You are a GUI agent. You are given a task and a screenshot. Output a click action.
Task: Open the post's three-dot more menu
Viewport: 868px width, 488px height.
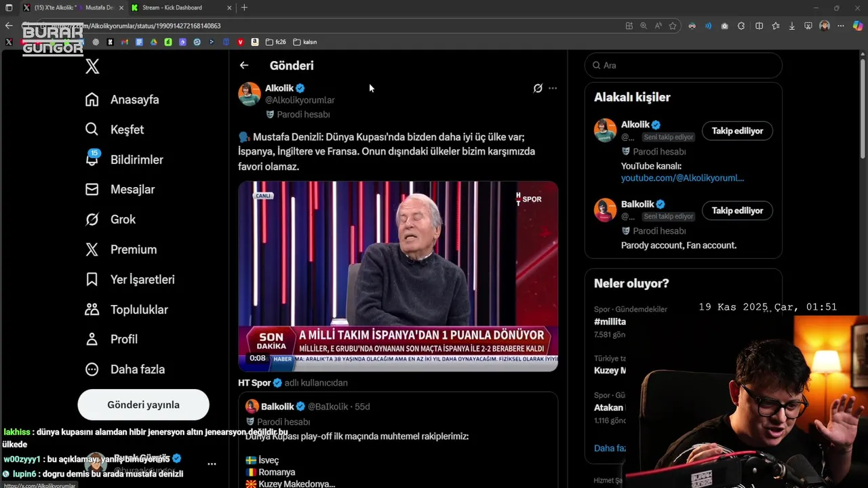(x=553, y=88)
